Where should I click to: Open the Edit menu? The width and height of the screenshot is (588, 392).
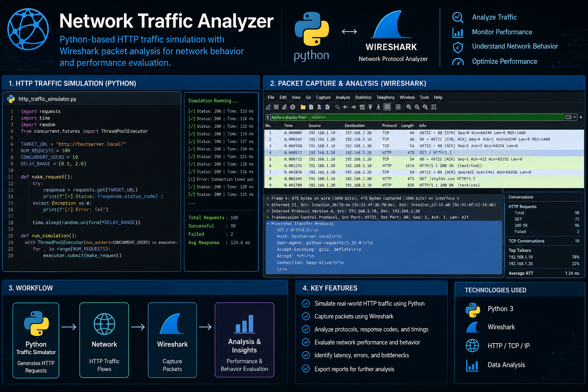click(x=283, y=97)
